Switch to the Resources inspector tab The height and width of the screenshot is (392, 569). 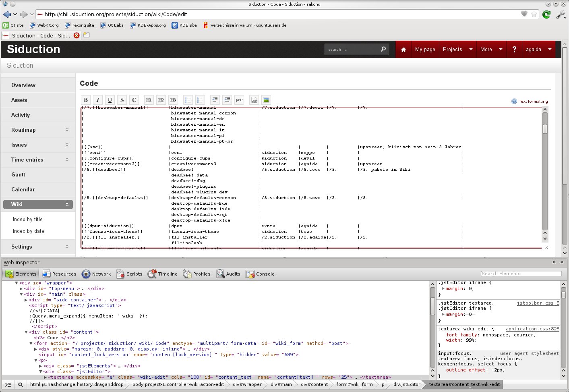(59, 274)
